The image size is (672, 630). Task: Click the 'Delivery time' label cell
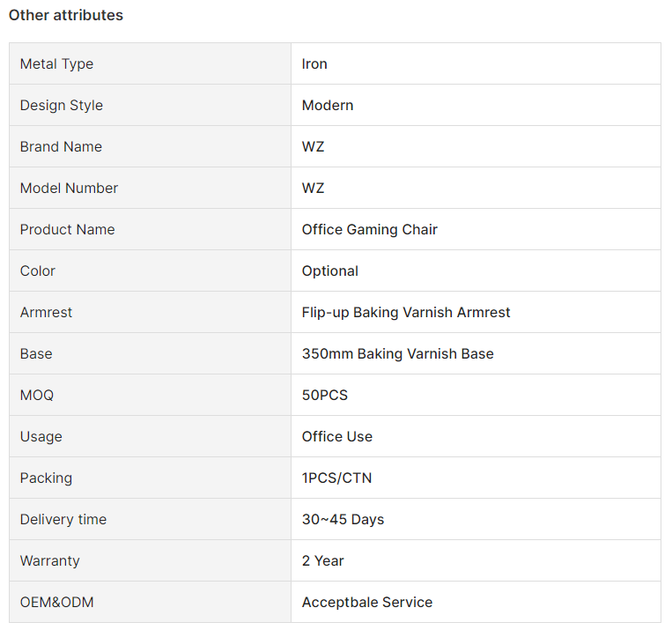tap(150, 519)
